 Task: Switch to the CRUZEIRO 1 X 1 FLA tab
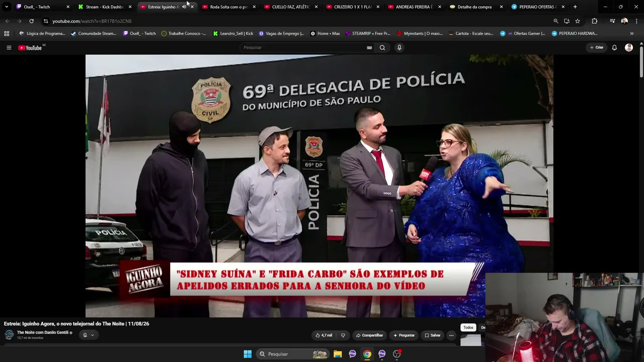click(x=353, y=7)
